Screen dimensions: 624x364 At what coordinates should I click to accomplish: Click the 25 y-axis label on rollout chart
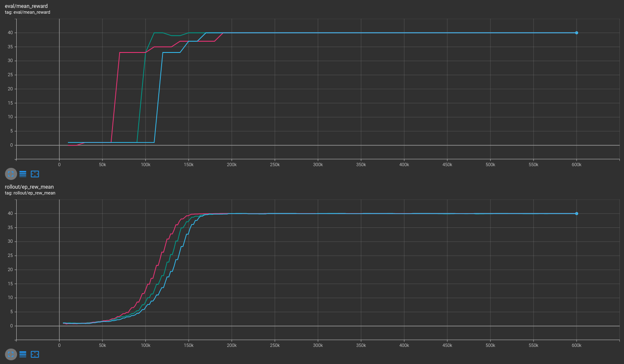coord(10,256)
